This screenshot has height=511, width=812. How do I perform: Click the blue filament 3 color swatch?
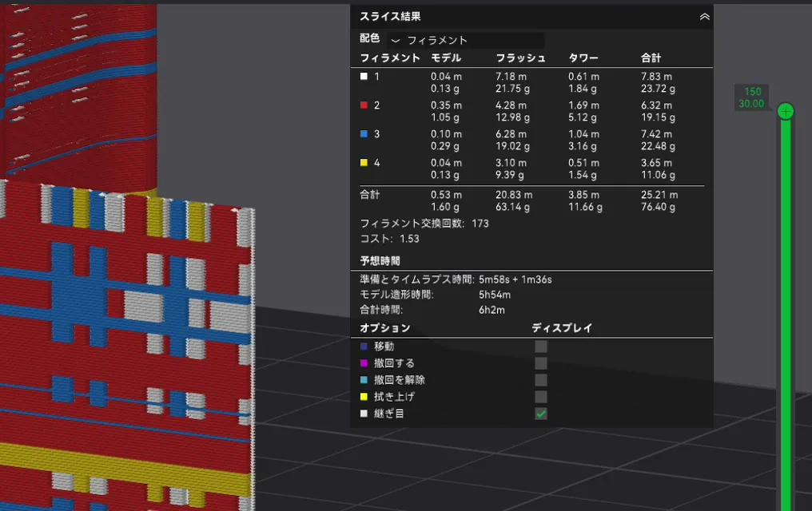pos(364,133)
